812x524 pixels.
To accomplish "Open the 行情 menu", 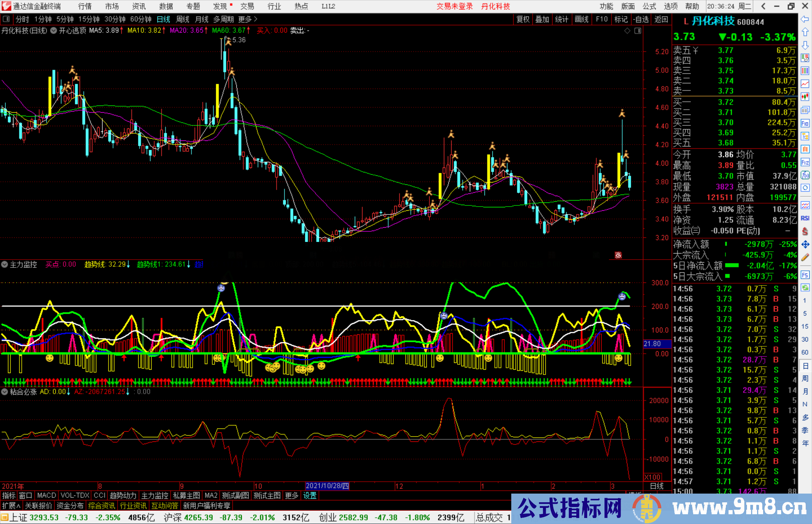I will tap(85, 6).
